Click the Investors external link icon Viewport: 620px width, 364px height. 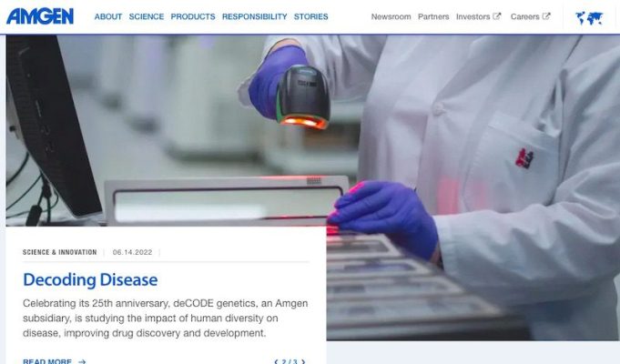click(497, 16)
